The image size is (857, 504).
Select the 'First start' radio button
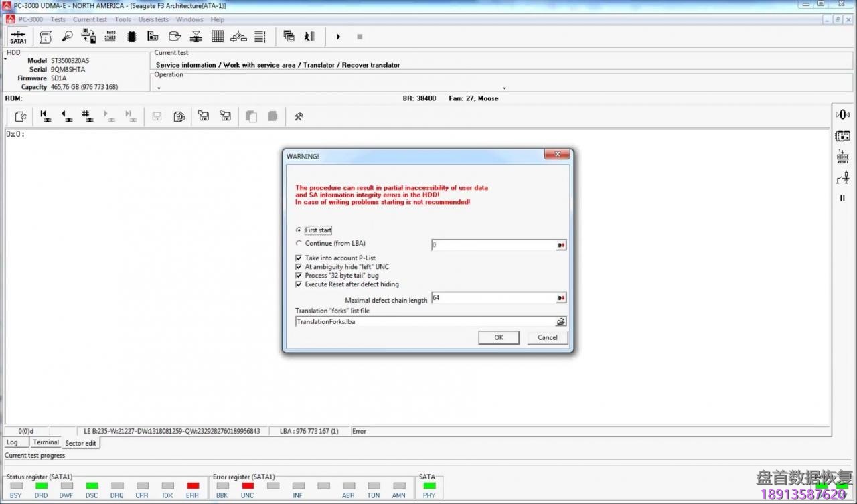click(299, 230)
